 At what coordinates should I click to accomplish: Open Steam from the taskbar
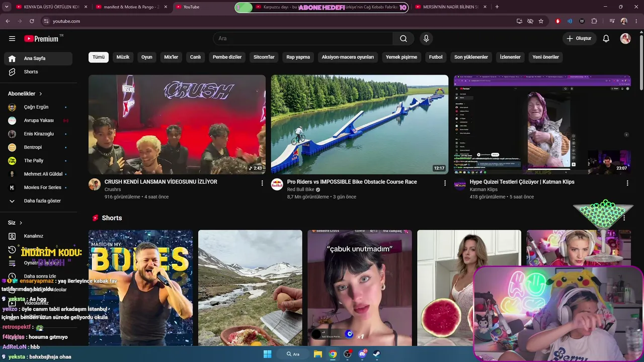376,354
